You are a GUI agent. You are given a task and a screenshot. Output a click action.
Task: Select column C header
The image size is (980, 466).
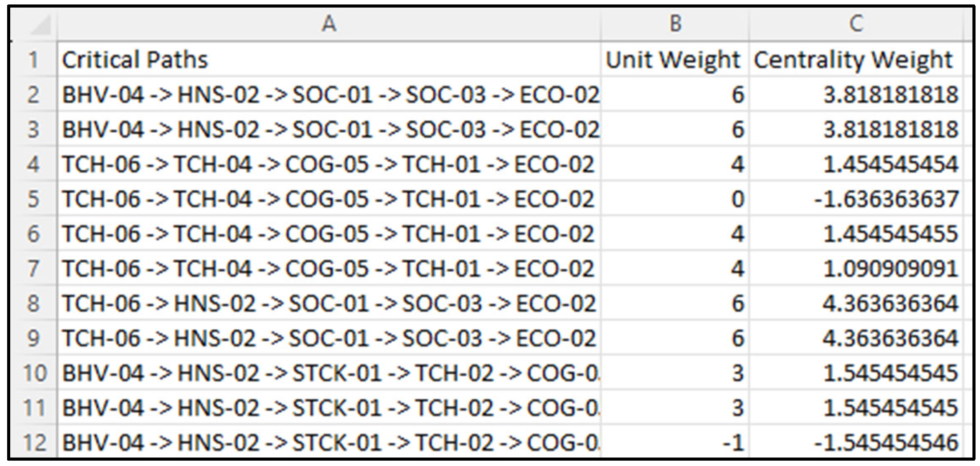click(x=856, y=24)
